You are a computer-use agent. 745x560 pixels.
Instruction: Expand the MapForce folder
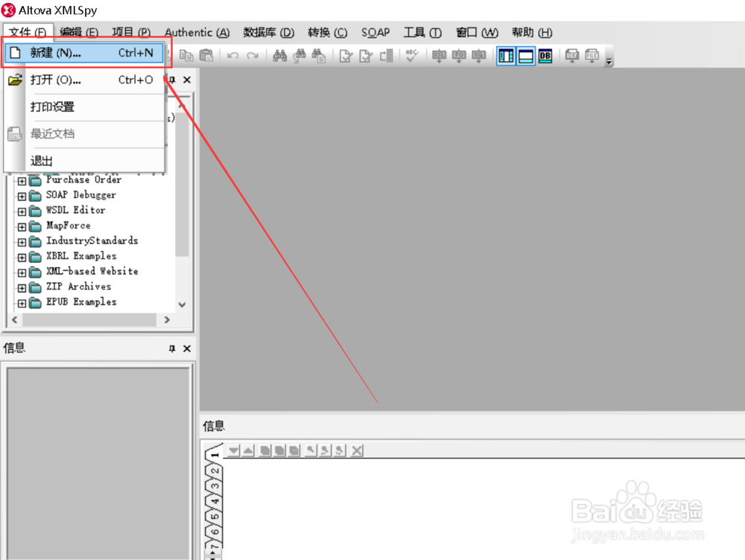[x=22, y=227]
